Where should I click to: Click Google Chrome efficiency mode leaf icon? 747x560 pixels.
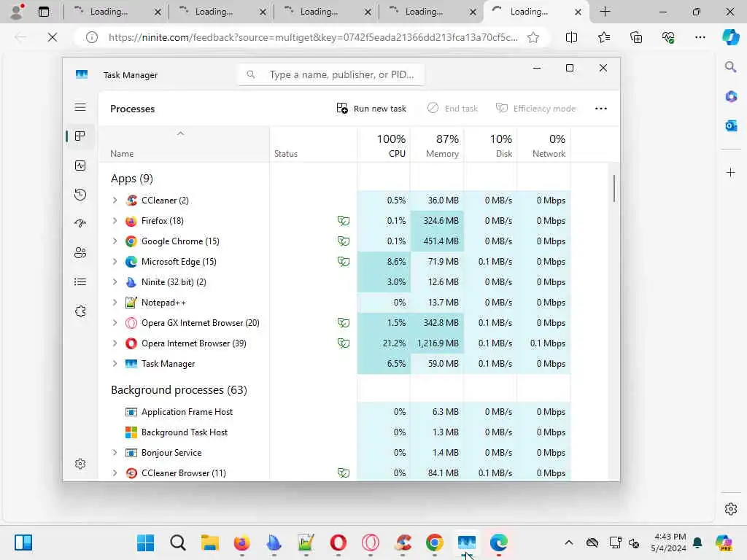pyautogui.click(x=344, y=241)
